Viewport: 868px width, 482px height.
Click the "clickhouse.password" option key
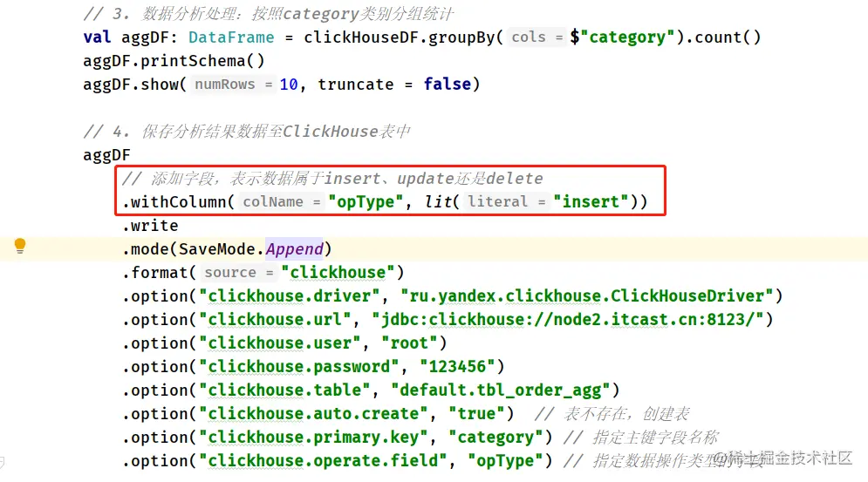(x=299, y=367)
